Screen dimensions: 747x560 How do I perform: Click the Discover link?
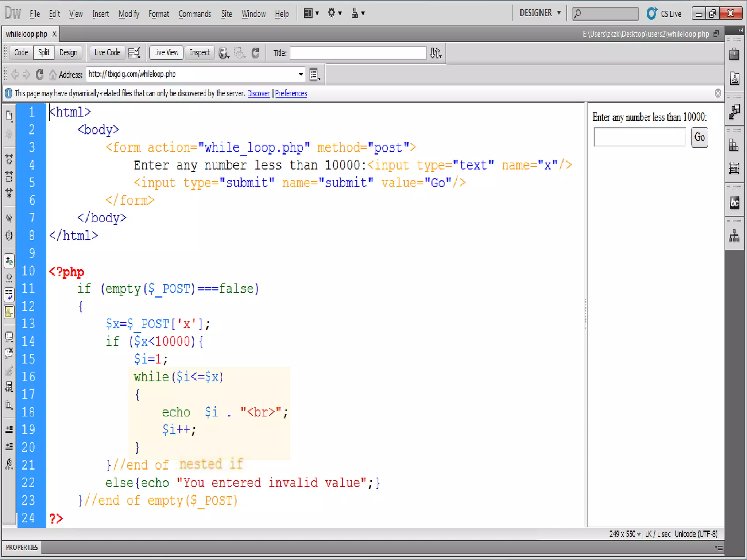(258, 93)
